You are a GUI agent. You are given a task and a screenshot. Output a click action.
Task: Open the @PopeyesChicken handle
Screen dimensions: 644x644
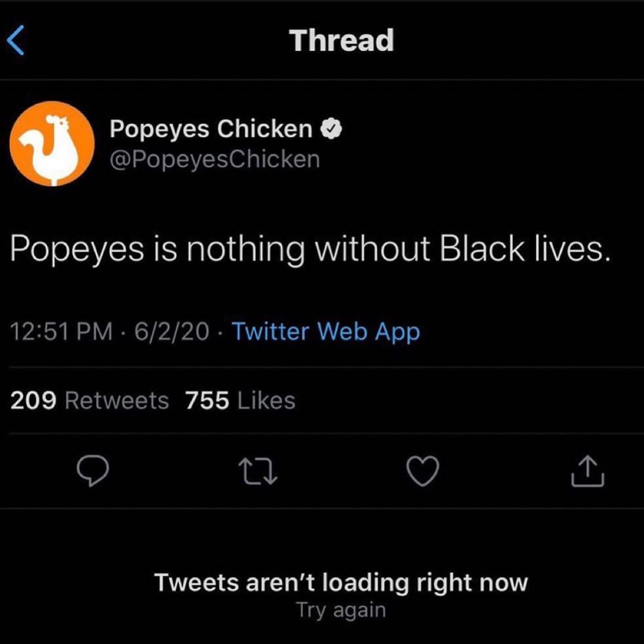coord(215,159)
